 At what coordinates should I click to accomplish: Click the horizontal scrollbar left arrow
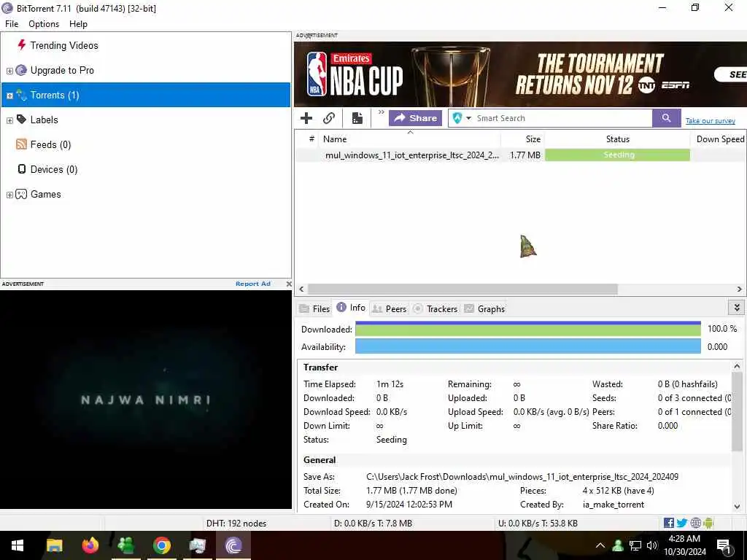coord(301,289)
